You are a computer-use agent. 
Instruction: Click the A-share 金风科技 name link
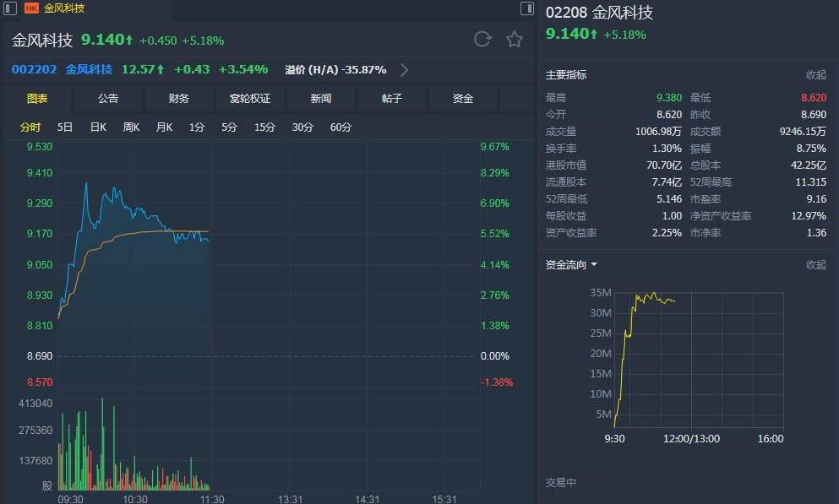(89, 69)
